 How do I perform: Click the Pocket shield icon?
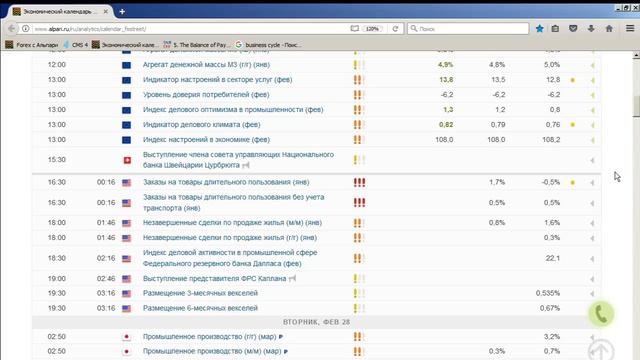tap(573, 29)
